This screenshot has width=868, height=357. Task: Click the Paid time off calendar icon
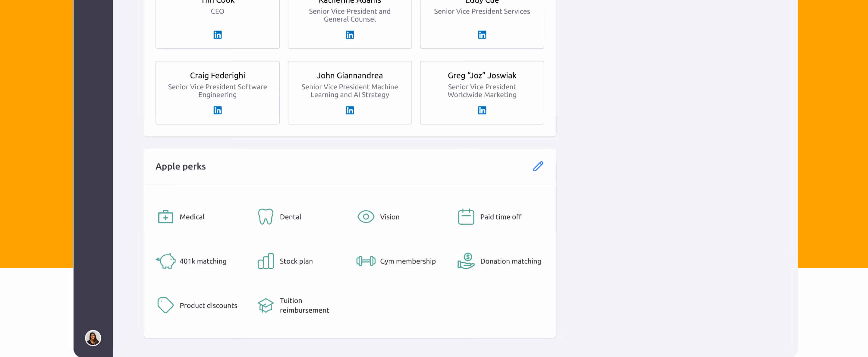click(x=466, y=216)
